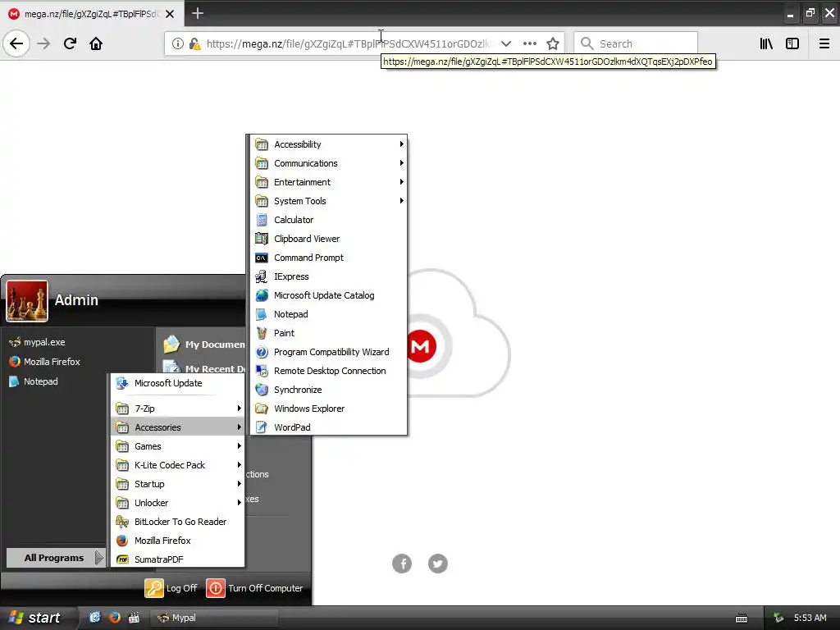Select the mega.nz browser tab

[x=91, y=14]
